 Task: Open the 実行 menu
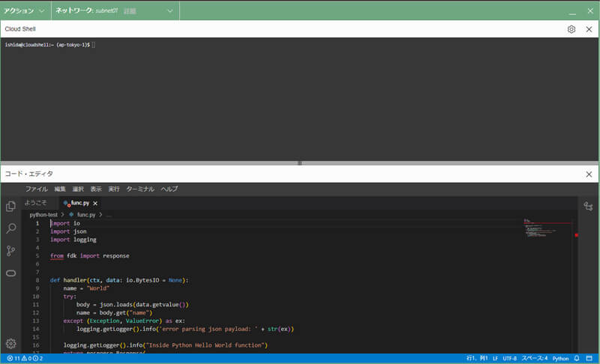pyautogui.click(x=114, y=189)
